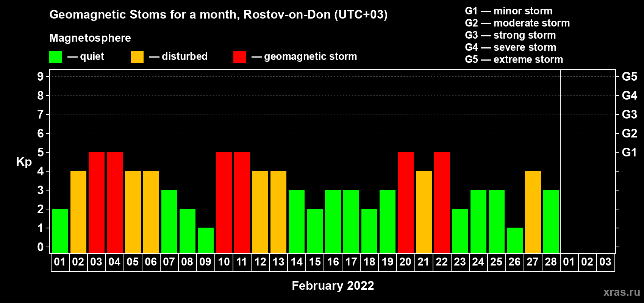Image resolution: width=644 pixels, height=303 pixels.
Task: Select the green bar for February 24
Action: pyautogui.click(x=478, y=221)
